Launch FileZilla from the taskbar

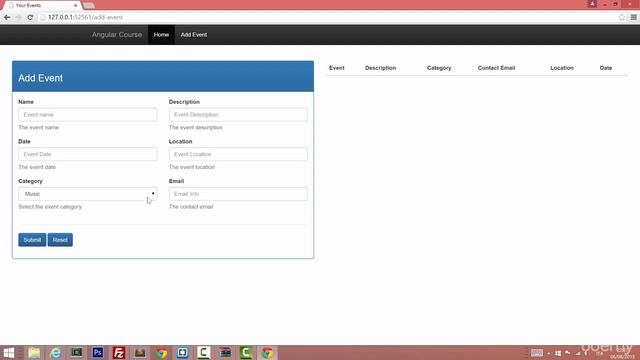(x=119, y=353)
